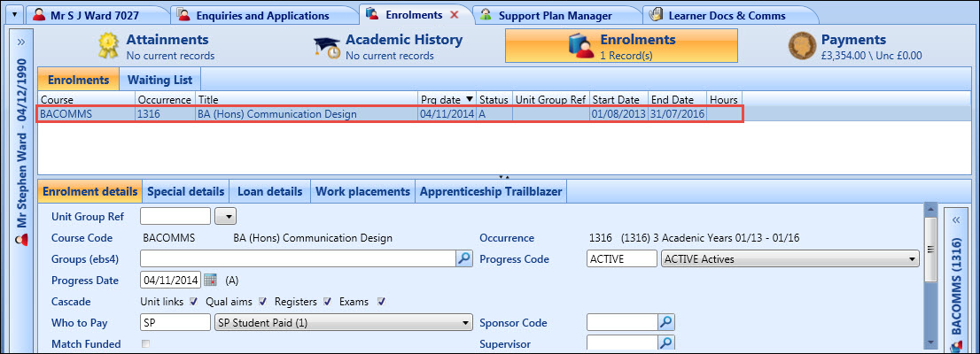Open Enquiries and Applications tab
Viewport: 980px width, 354px height.
(262, 16)
